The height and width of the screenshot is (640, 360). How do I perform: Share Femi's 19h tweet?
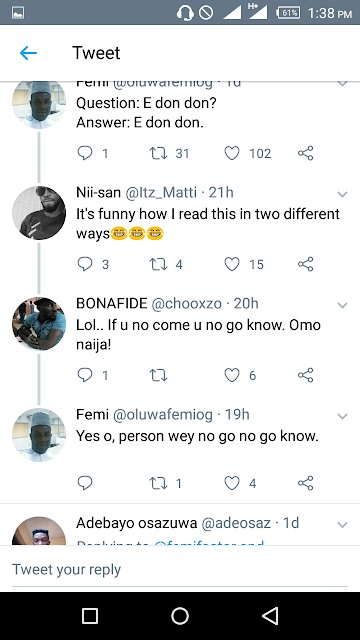(305, 483)
